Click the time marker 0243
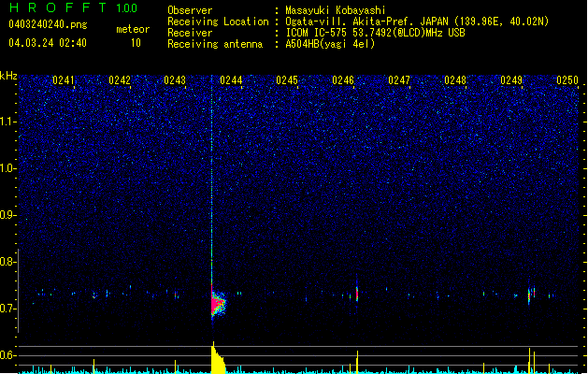Image resolution: width=588 pixels, height=374 pixels. pos(175,80)
